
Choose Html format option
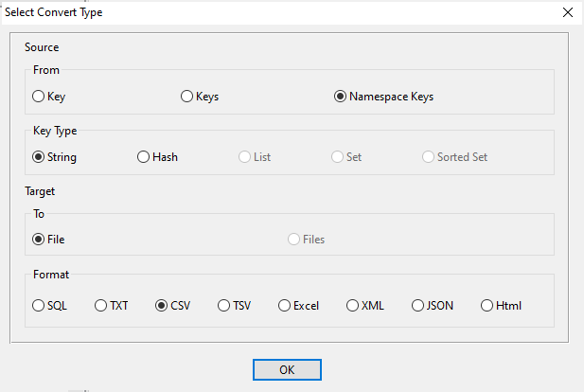pos(487,305)
